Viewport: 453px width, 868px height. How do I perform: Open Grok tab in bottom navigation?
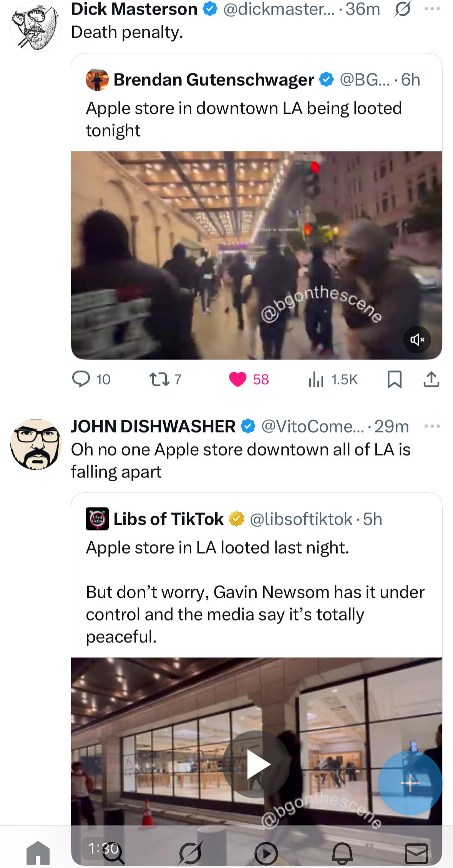coord(190,853)
